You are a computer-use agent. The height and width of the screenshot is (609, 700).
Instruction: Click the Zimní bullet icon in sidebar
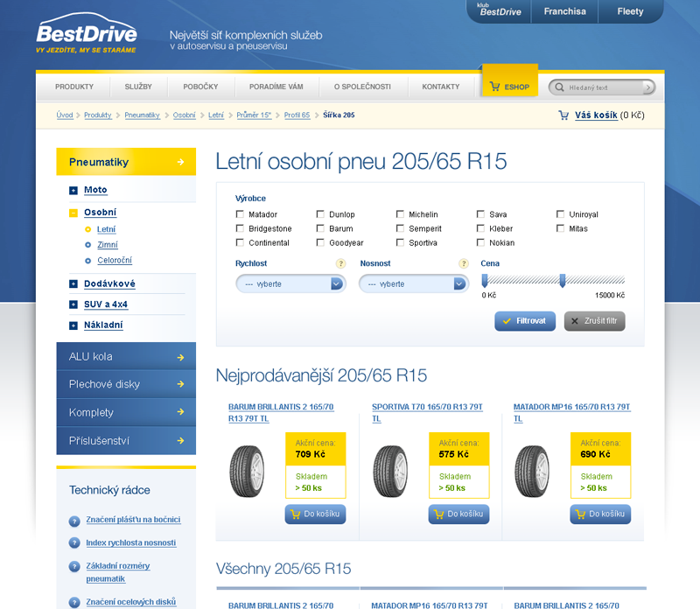coord(88,245)
